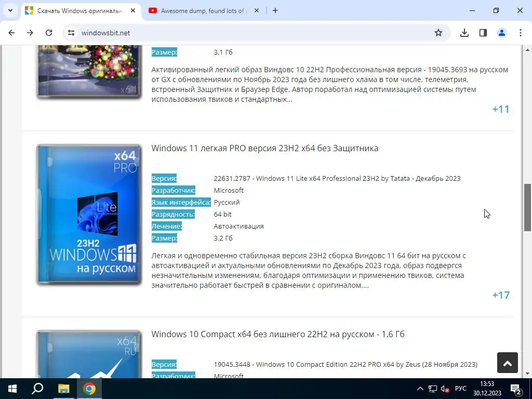
Task: Open File Explorer from the taskbar
Action: [63, 389]
